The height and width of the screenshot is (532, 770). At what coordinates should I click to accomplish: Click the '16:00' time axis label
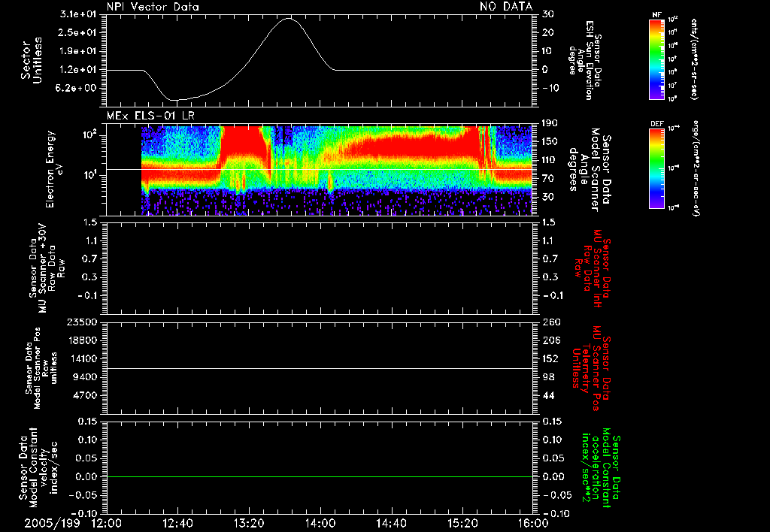tap(533, 523)
